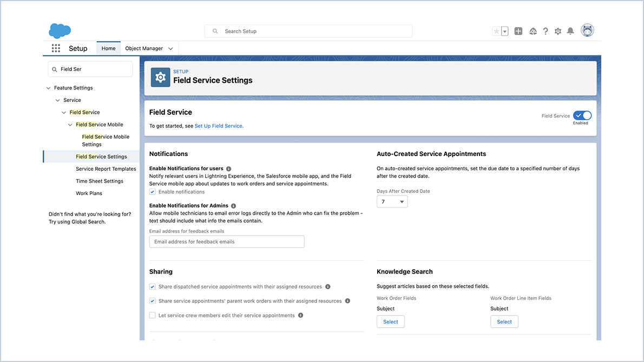Check notifications via the bell icon
This screenshot has height=362, width=644.
[x=570, y=31]
